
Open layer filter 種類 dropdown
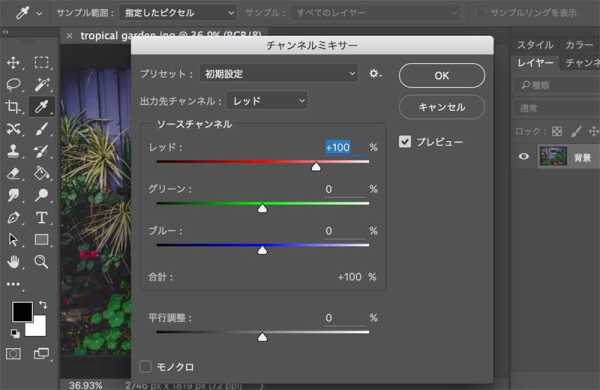557,85
